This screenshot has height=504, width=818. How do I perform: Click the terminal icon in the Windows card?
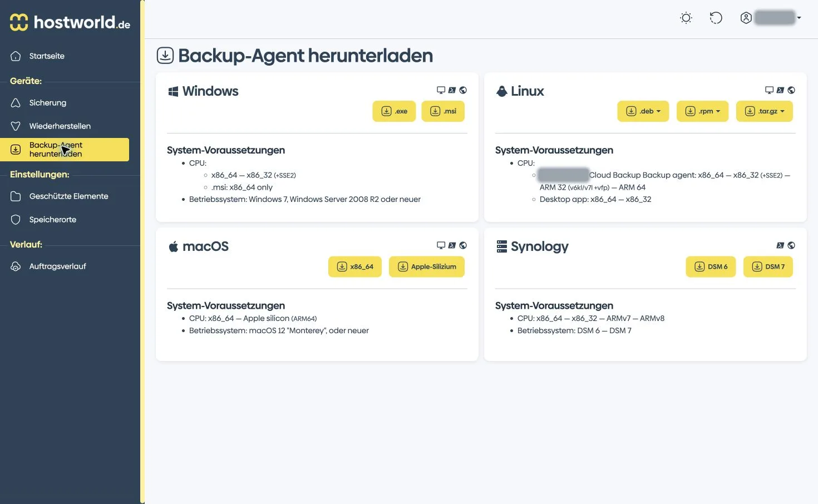[x=452, y=90]
